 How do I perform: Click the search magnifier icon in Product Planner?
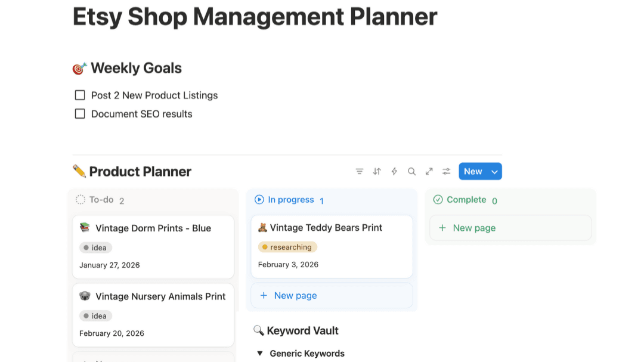click(x=411, y=171)
